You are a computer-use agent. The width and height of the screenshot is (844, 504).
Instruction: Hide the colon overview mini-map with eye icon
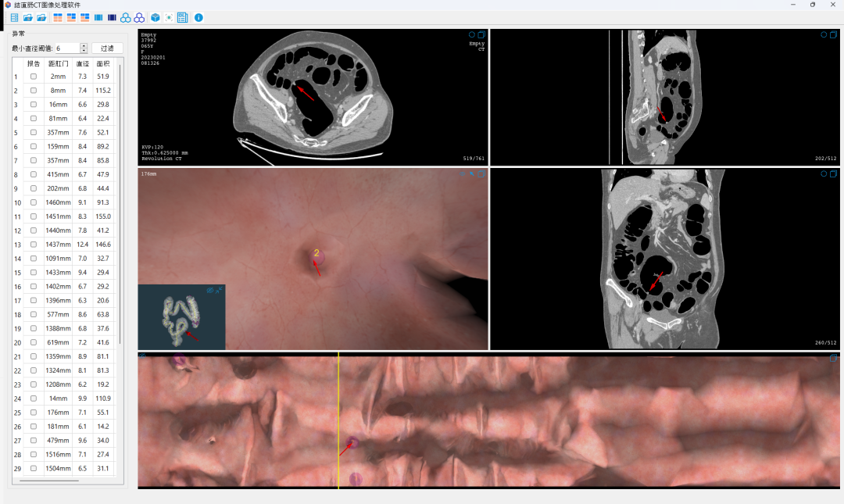[x=210, y=290]
